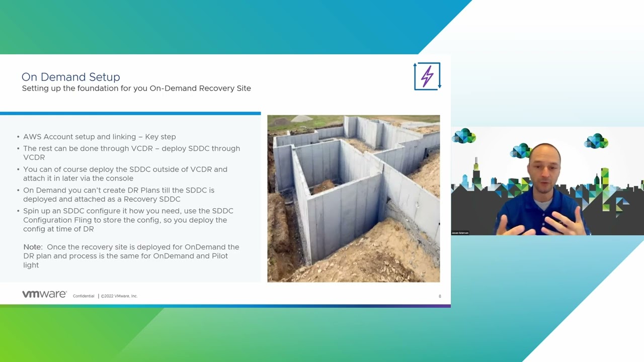Click the presenter webcam video

click(x=547, y=181)
